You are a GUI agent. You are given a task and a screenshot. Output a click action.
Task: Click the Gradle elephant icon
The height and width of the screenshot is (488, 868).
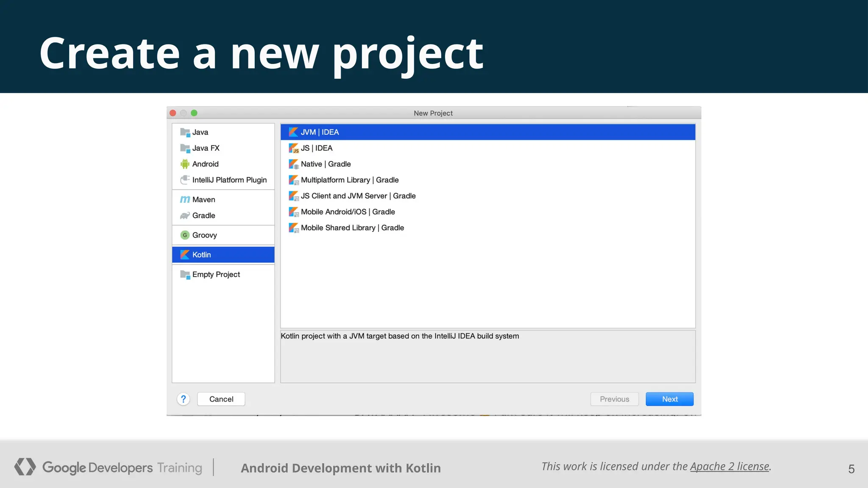(x=185, y=216)
